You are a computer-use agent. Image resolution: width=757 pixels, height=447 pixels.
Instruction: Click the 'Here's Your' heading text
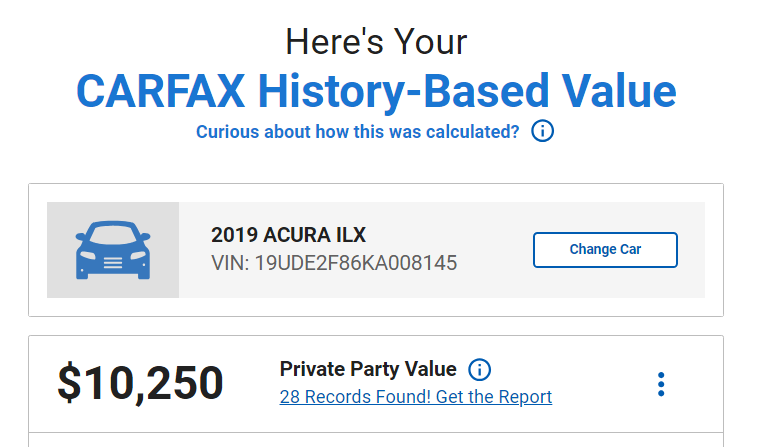(376, 42)
